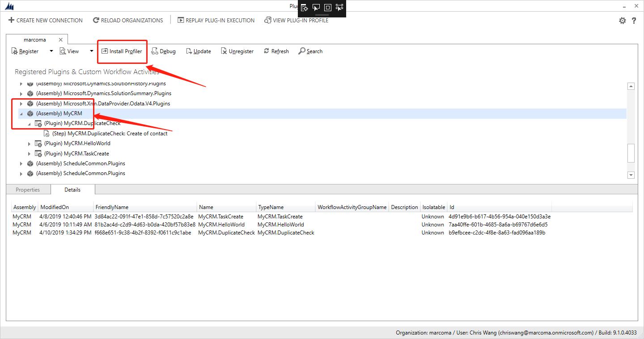Click the SolutionSummary.Plugins assembly icon
Viewport: 644px width, 339px height.
pyautogui.click(x=30, y=93)
